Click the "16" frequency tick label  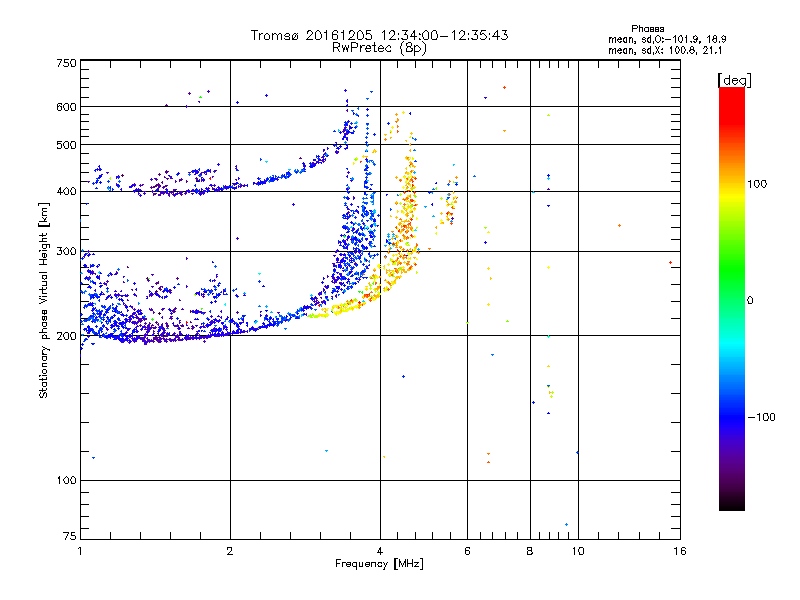coord(680,551)
